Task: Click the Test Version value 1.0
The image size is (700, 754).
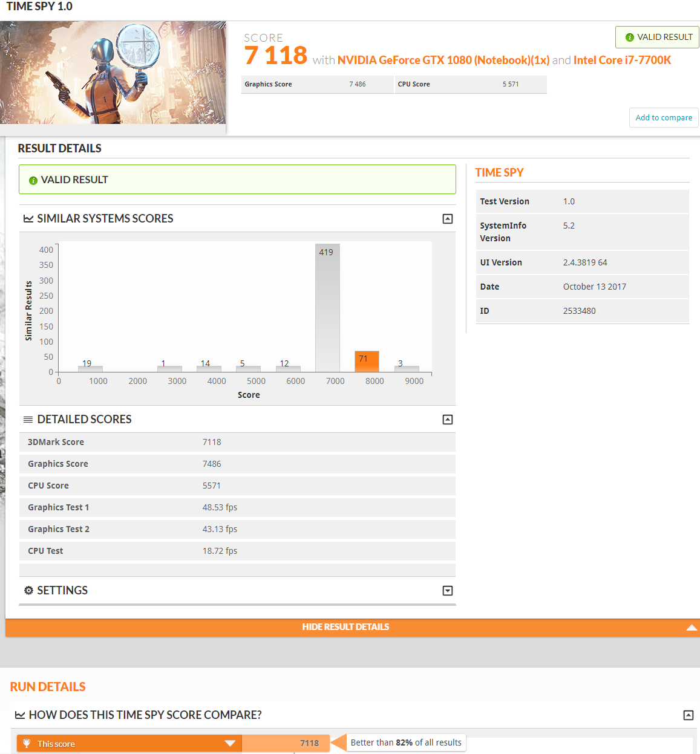Action: [569, 201]
